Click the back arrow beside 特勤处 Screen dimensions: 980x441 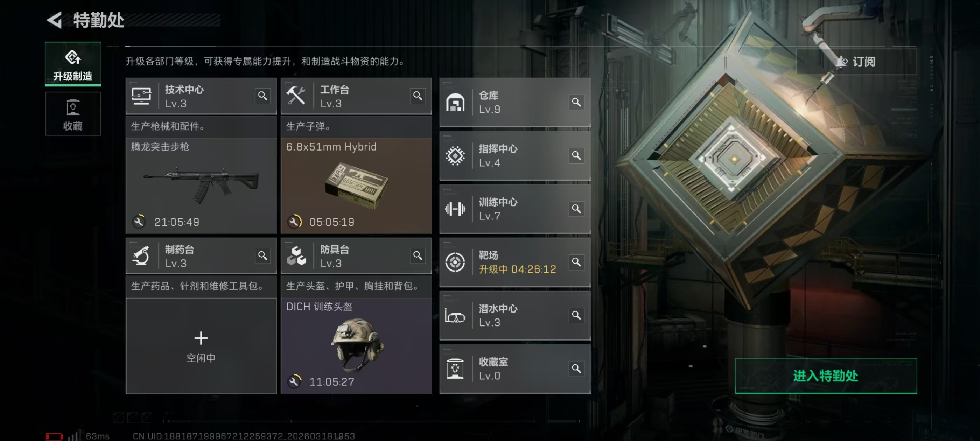[54, 20]
